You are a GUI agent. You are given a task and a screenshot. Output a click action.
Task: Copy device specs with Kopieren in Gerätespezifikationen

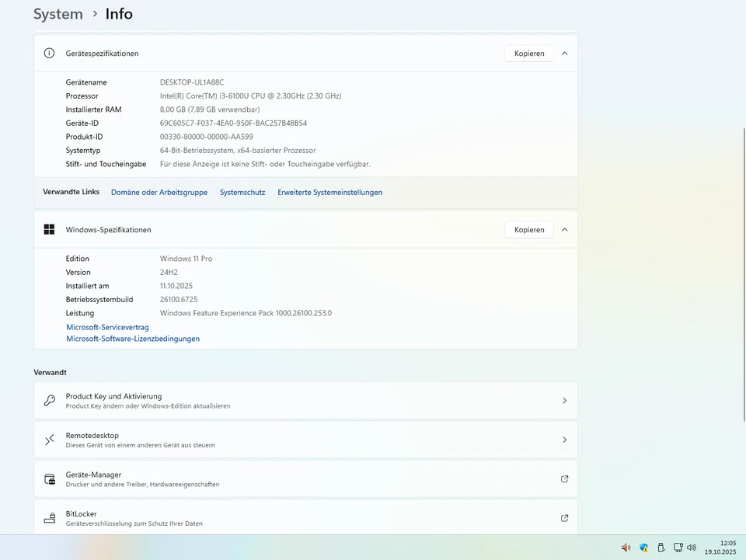[x=529, y=54]
